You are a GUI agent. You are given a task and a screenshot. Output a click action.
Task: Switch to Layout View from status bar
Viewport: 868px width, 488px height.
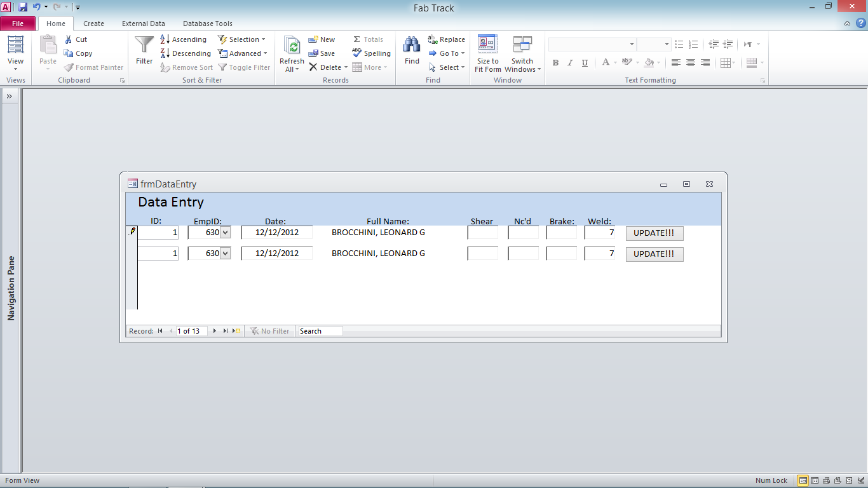(x=849, y=481)
